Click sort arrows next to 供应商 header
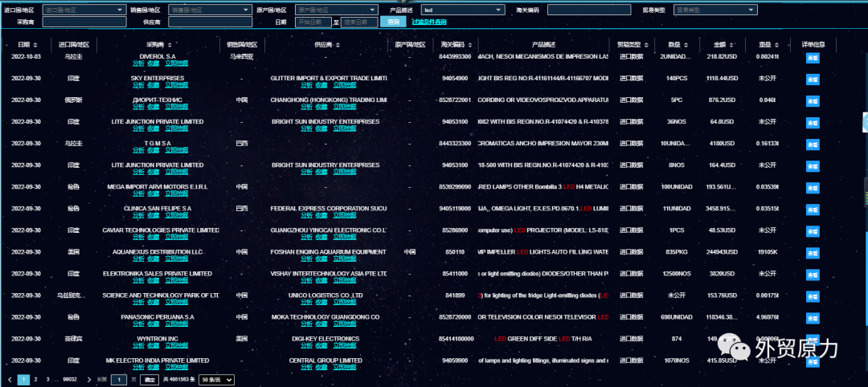Screen dimensions: 868x387 (x=337, y=45)
